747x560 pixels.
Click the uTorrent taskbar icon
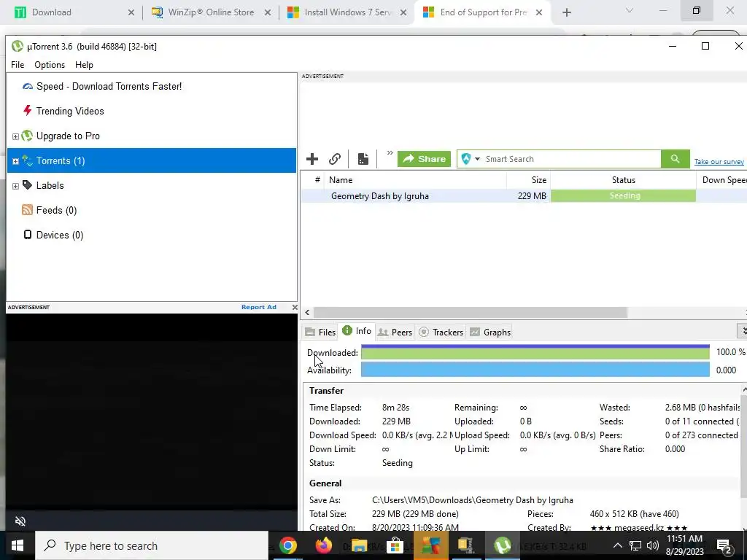(x=502, y=545)
